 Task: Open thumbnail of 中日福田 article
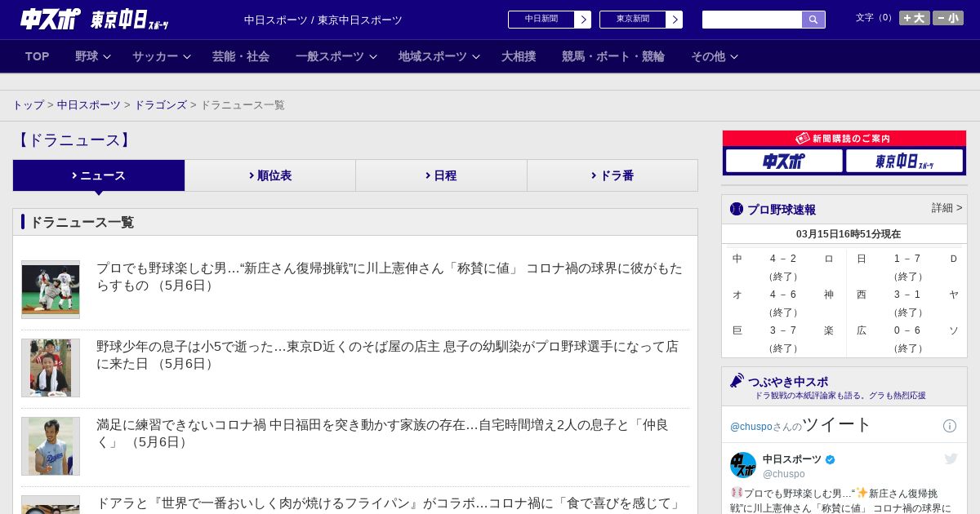[51, 446]
